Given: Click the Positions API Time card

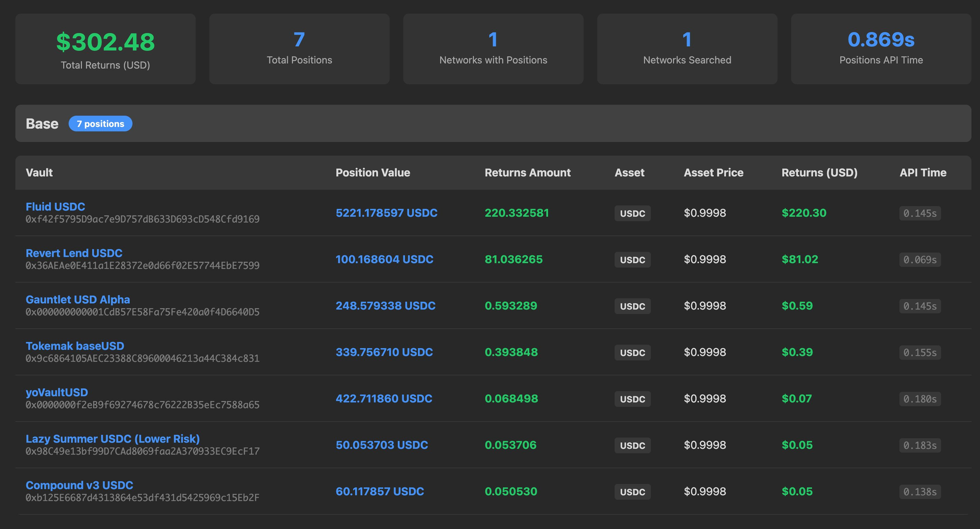Looking at the screenshot, I should 881,49.
